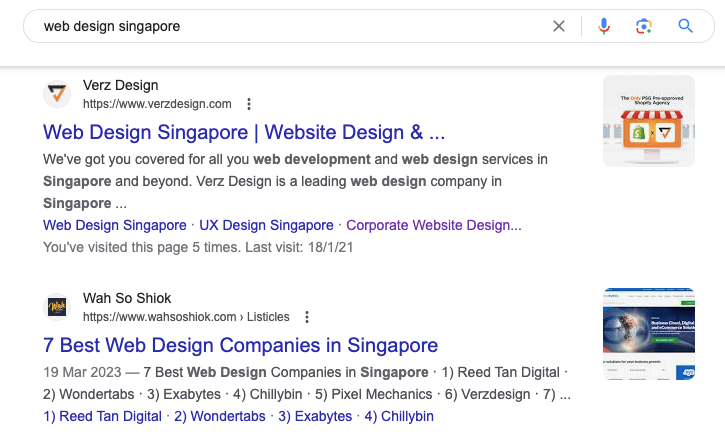Screen dimensions: 725x448
Task: Open the Wah So Shiok favicon logo
Action: (57, 307)
